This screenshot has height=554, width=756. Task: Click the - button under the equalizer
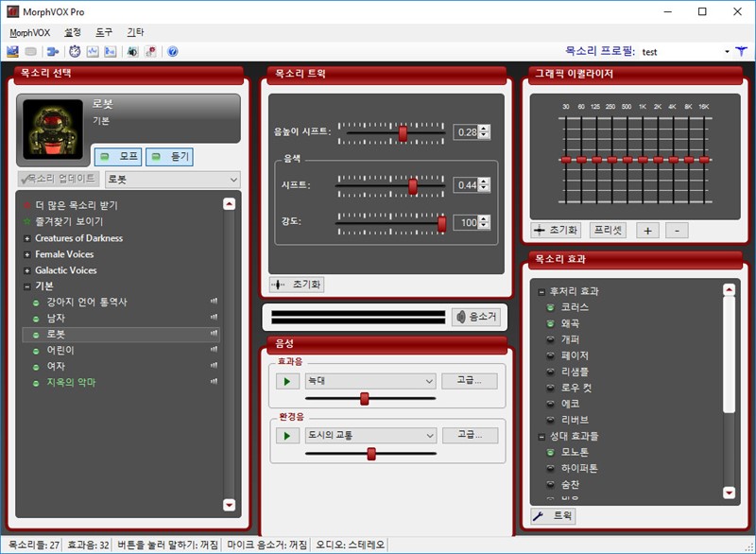click(677, 230)
